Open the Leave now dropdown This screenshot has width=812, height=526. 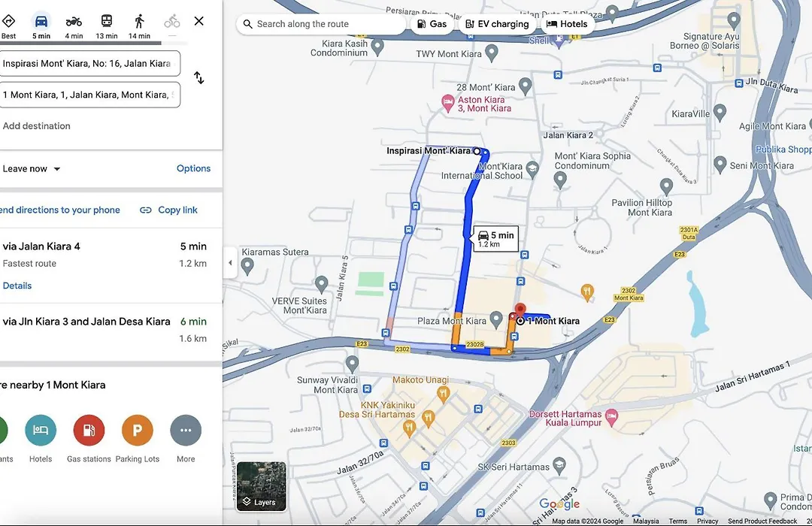[x=32, y=169]
